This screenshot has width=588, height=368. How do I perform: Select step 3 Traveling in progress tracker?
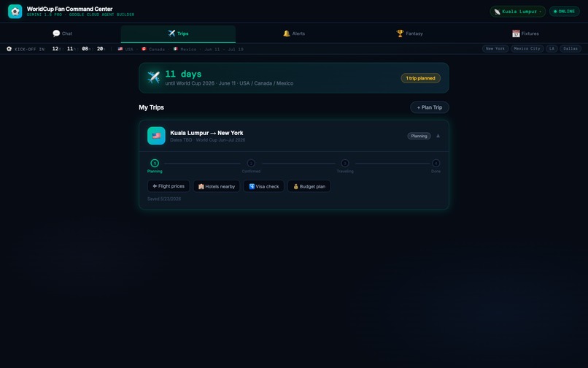pos(344,164)
